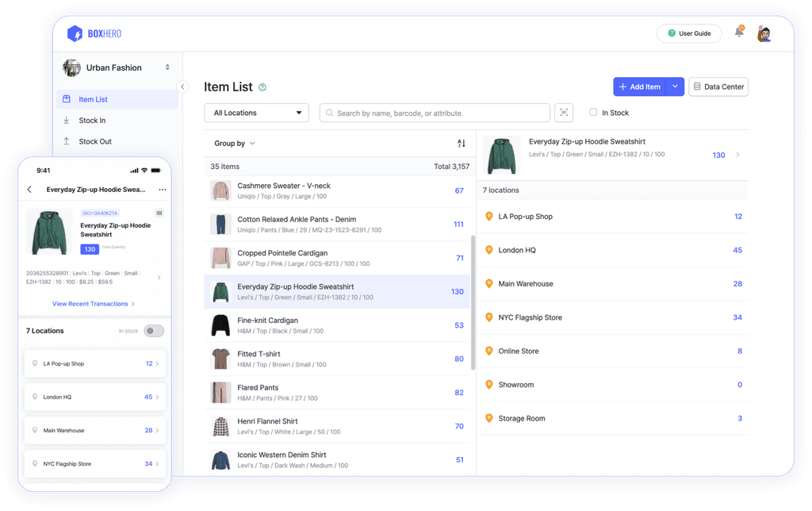Click the Online Store quantity 8

(x=740, y=352)
